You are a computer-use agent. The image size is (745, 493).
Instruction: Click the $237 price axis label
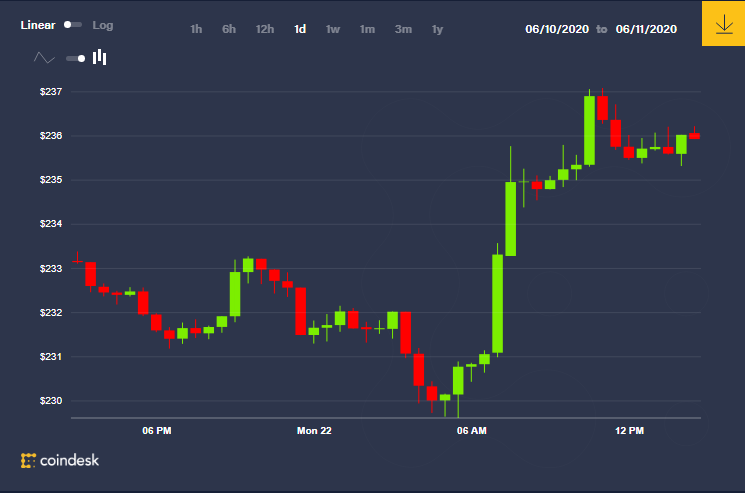coord(51,92)
